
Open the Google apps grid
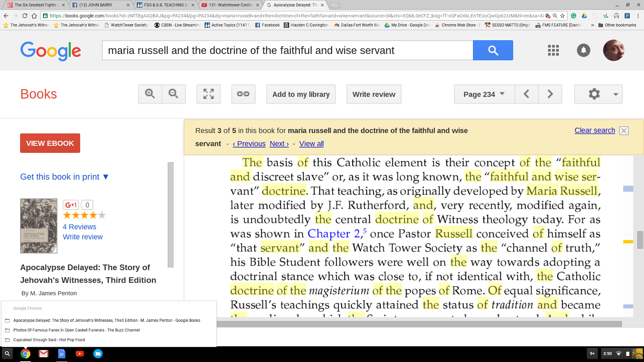tap(553, 50)
